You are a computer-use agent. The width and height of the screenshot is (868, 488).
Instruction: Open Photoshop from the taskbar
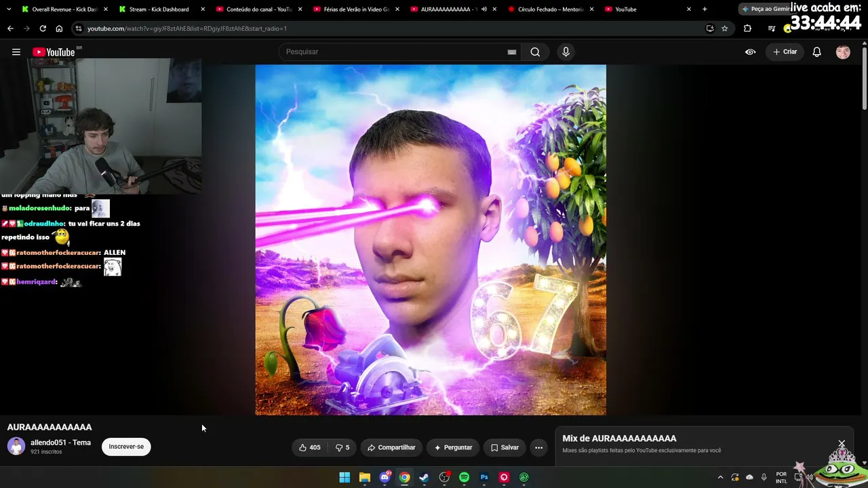click(x=484, y=477)
